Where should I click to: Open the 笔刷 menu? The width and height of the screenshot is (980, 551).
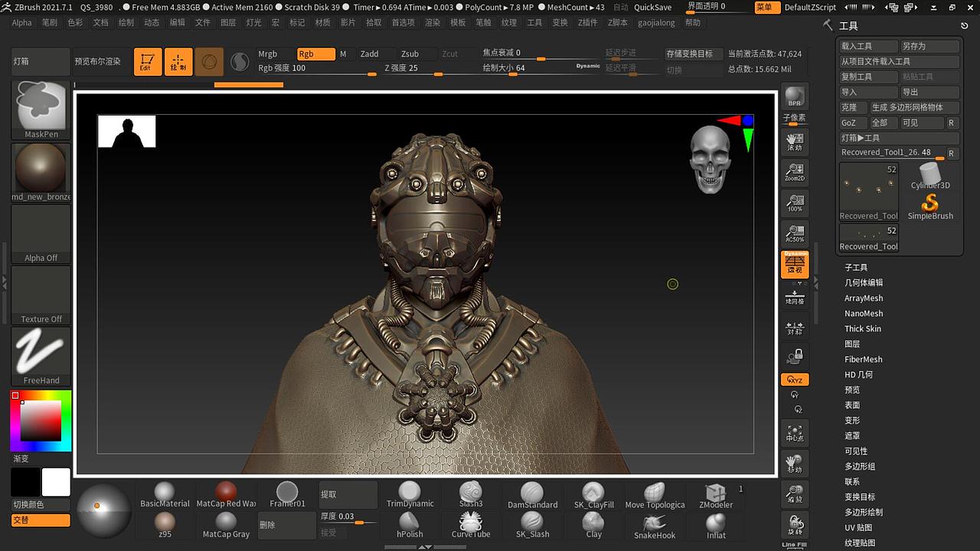50,23
